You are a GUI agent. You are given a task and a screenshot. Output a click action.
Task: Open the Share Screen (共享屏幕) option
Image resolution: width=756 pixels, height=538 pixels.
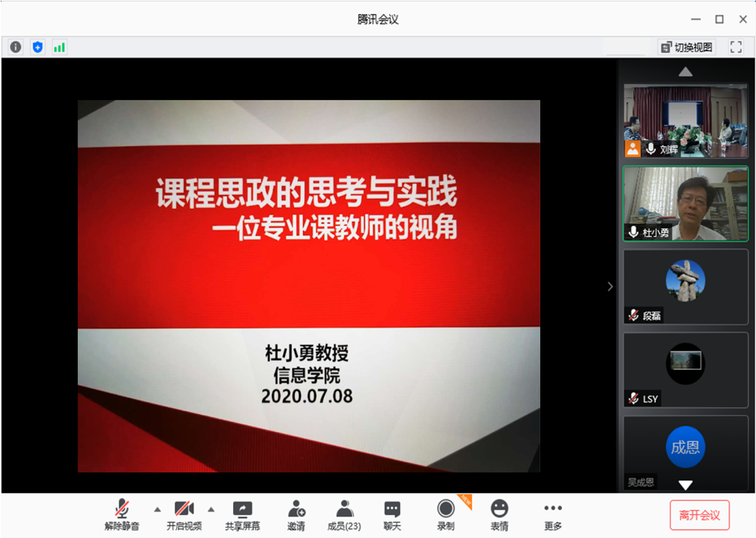(242, 515)
